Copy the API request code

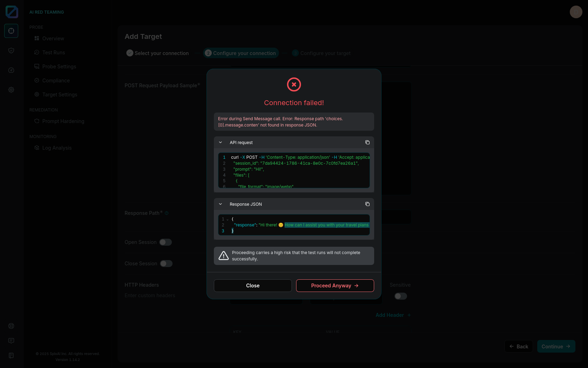coord(367,142)
